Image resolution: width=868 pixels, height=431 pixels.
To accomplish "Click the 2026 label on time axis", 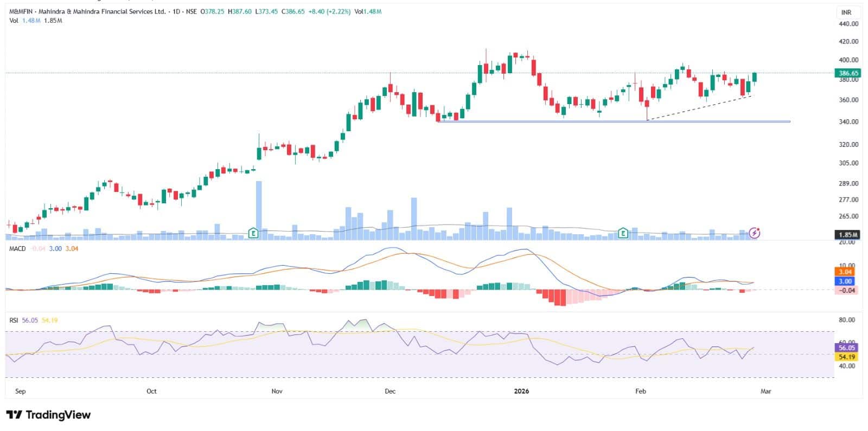I will coord(521,391).
